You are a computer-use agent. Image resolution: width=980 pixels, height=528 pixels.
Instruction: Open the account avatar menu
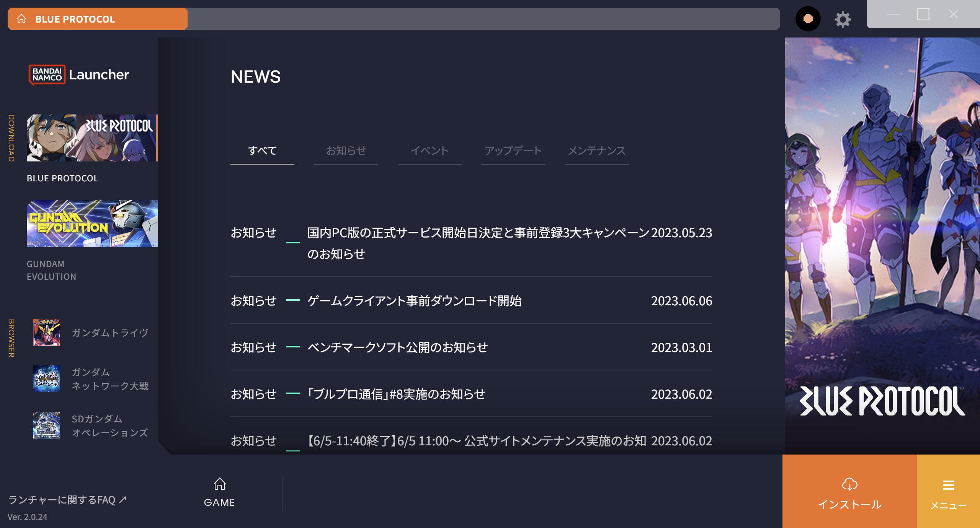[x=808, y=18]
